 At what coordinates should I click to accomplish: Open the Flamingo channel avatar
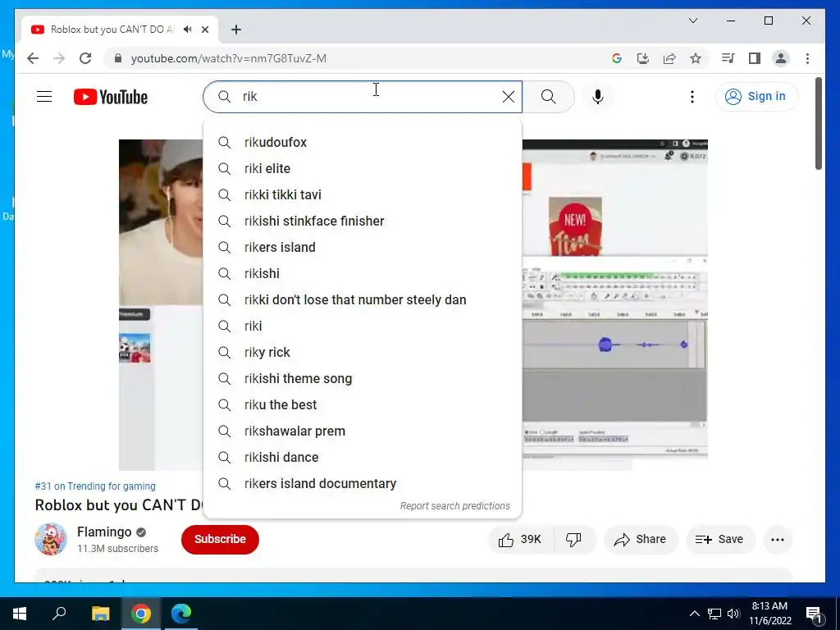pyautogui.click(x=51, y=539)
